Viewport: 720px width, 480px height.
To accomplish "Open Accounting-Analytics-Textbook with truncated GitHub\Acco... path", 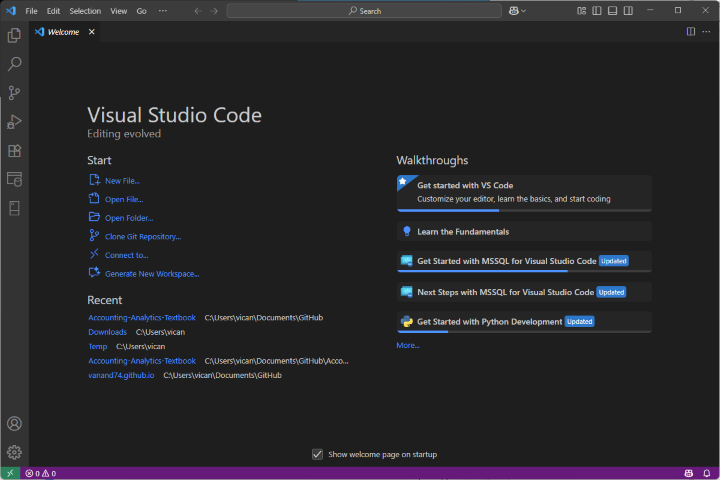I will (142, 361).
